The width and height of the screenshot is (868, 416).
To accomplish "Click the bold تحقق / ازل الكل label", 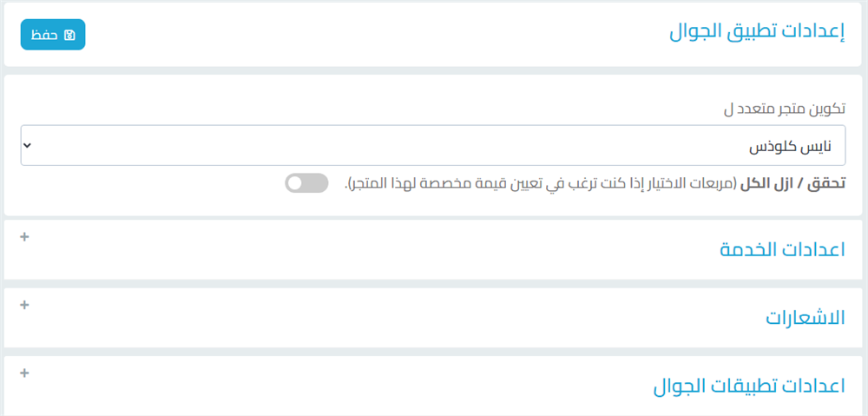I will (792, 183).
